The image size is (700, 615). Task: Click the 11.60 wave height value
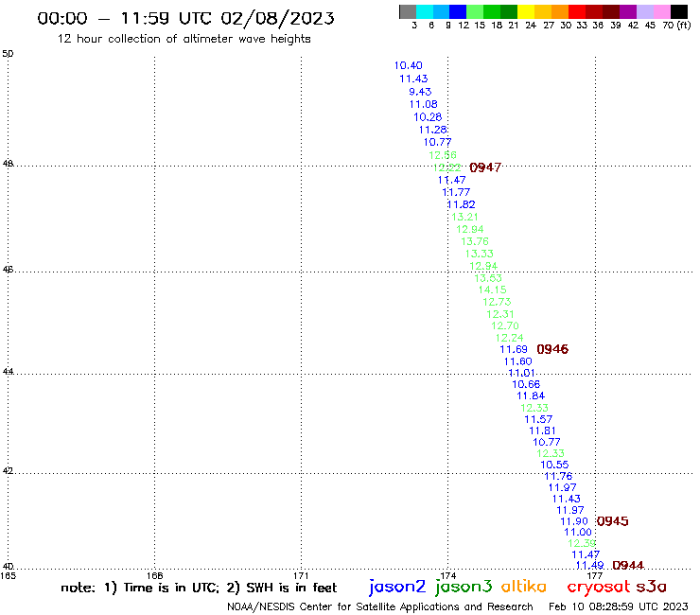click(517, 361)
